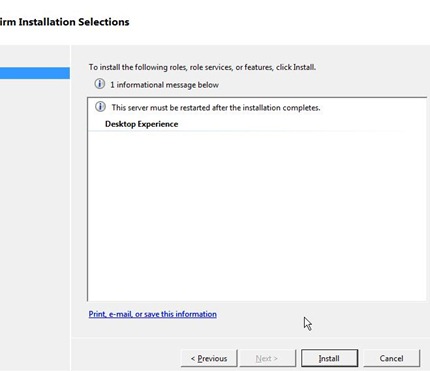Go back with the Previous button
430x371 pixels.
pos(209,358)
